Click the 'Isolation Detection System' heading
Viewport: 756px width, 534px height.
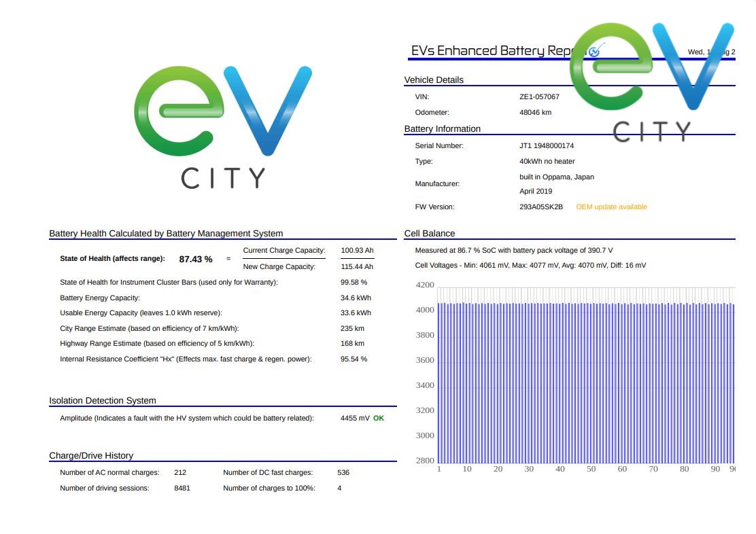102,401
